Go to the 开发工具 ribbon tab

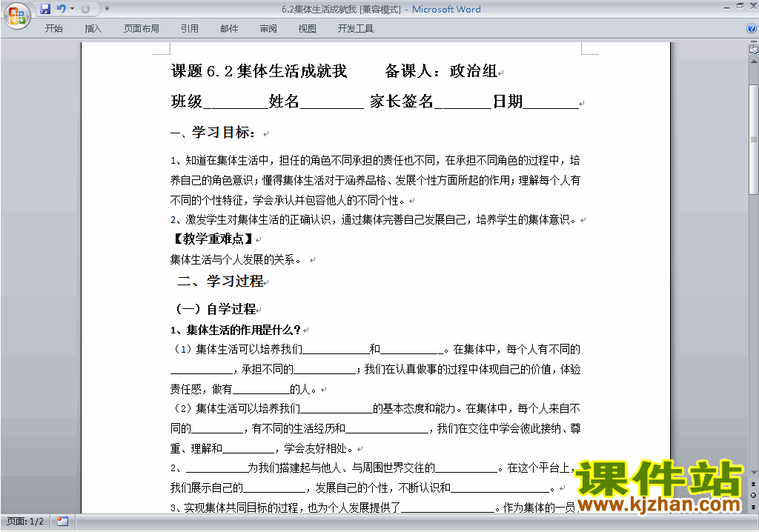point(356,29)
